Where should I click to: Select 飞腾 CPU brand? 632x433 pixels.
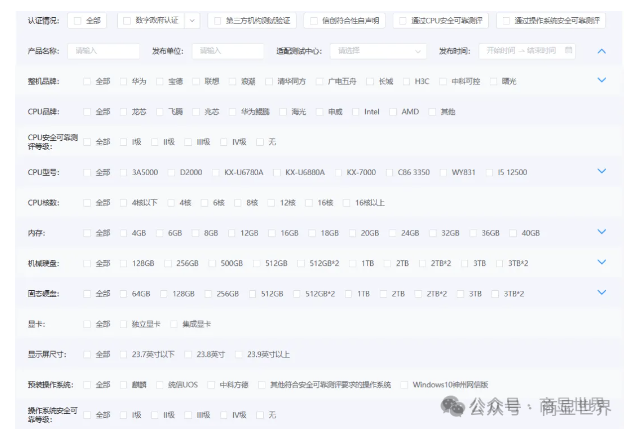160,112
